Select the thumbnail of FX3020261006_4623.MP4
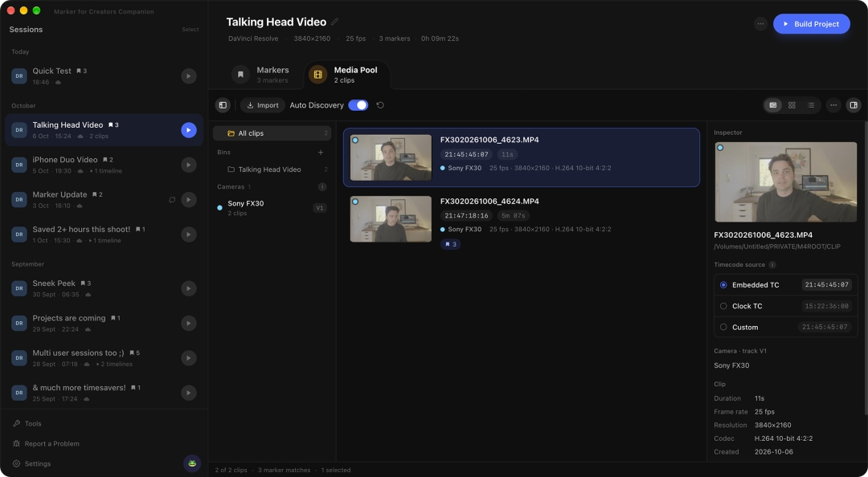 391,157
